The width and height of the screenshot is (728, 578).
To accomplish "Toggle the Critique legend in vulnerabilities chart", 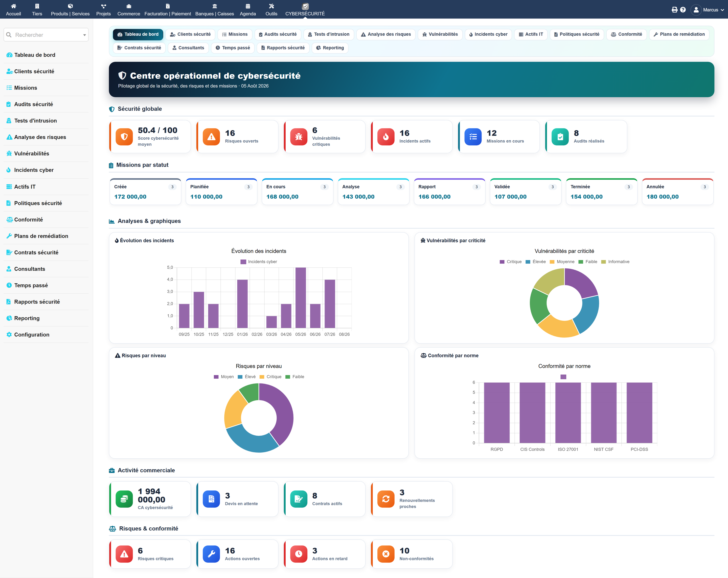I will pos(511,262).
